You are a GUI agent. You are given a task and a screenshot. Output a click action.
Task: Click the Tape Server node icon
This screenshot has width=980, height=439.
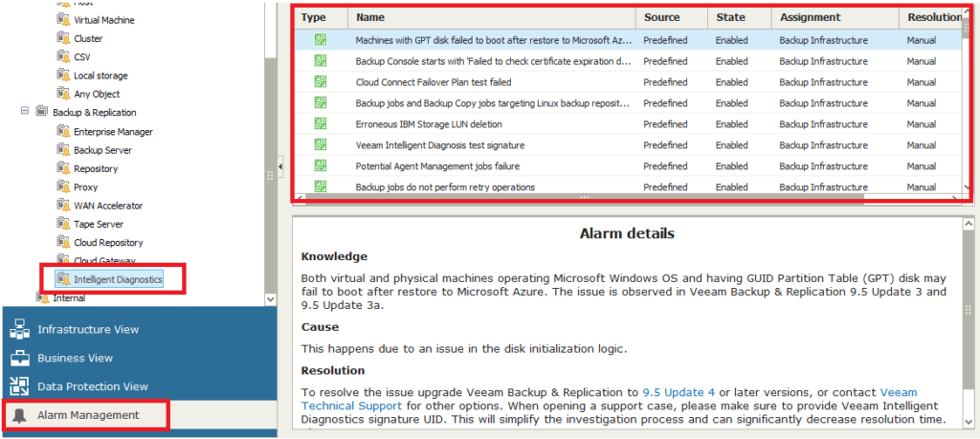tap(63, 224)
